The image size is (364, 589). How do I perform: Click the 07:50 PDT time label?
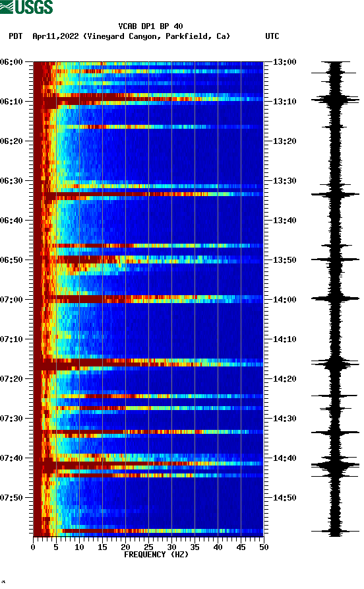pyautogui.click(x=11, y=498)
